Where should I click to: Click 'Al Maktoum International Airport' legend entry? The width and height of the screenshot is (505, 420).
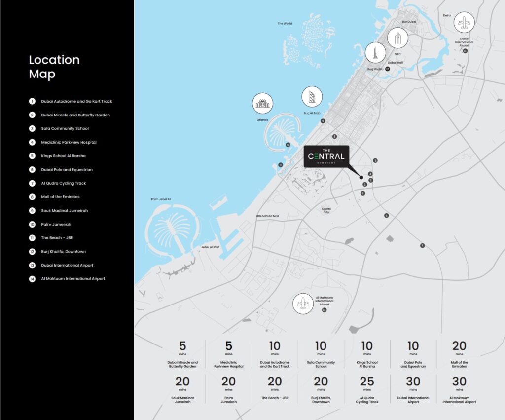pos(73,279)
